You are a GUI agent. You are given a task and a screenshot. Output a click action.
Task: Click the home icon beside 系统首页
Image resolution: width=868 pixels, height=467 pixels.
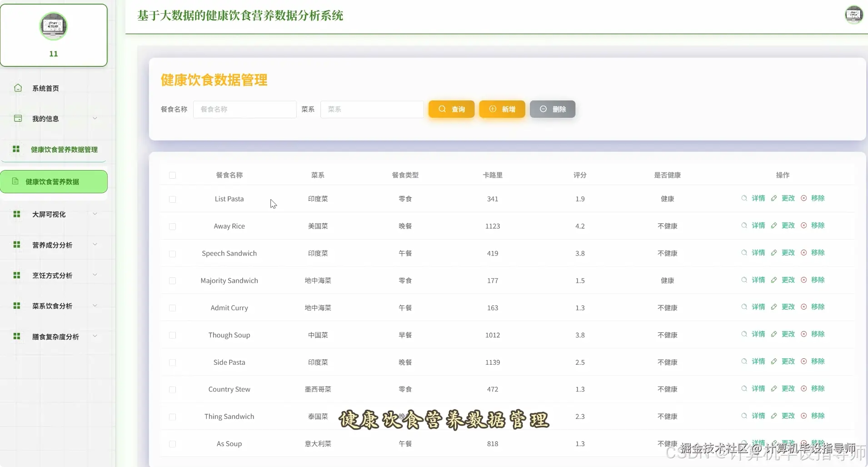(18, 88)
